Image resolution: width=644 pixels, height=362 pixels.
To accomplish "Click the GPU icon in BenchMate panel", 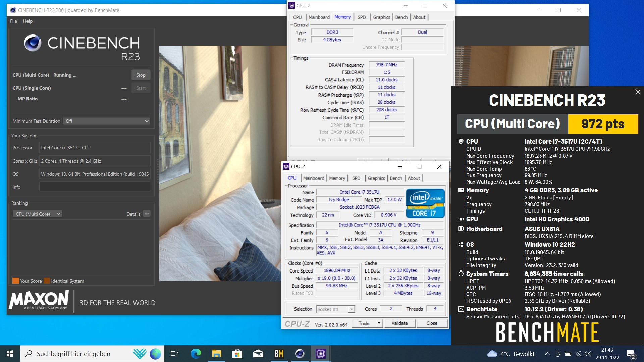I will coord(461,219).
